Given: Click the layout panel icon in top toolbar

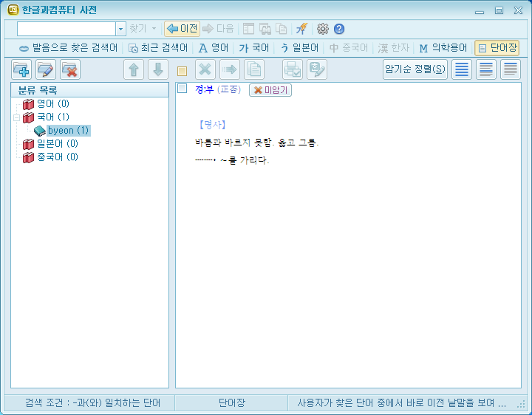Looking at the screenshot, I should (248, 29).
